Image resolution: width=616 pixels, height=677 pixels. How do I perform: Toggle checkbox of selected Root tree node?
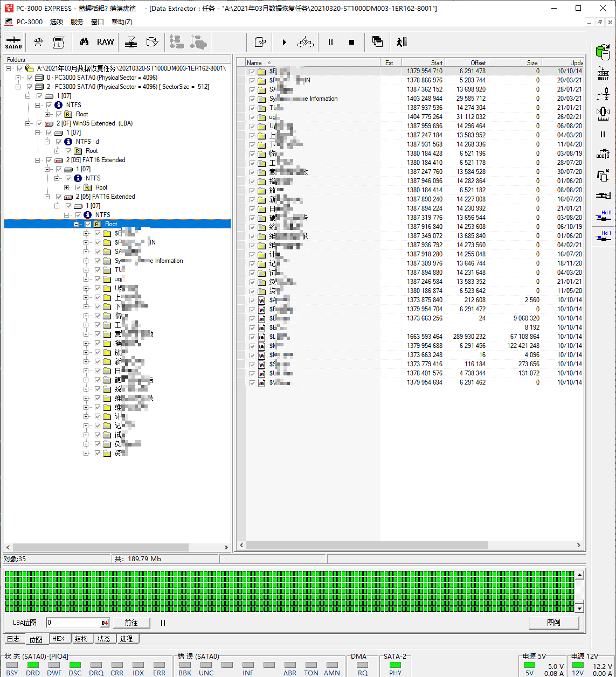[x=88, y=224]
